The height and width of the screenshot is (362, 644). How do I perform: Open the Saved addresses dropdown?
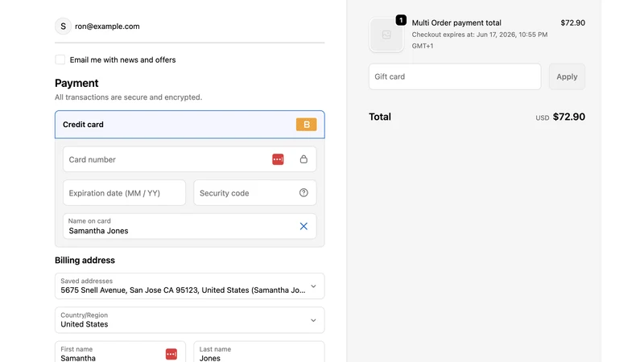click(x=190, y=286)
